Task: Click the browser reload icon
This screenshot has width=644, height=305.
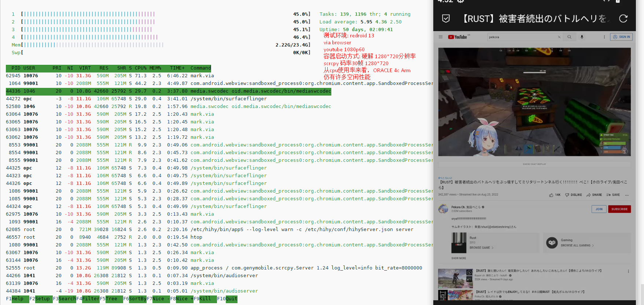Action: [623, 19]
